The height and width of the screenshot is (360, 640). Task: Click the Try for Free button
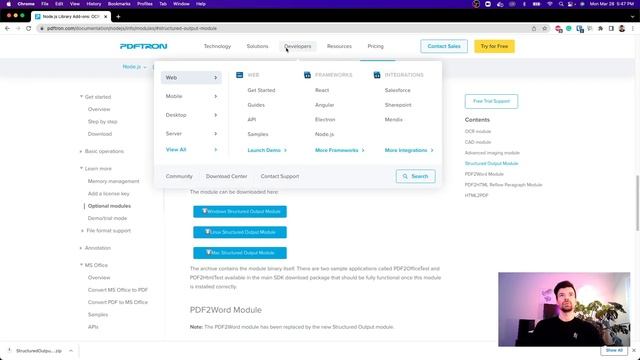coord(494,46)
